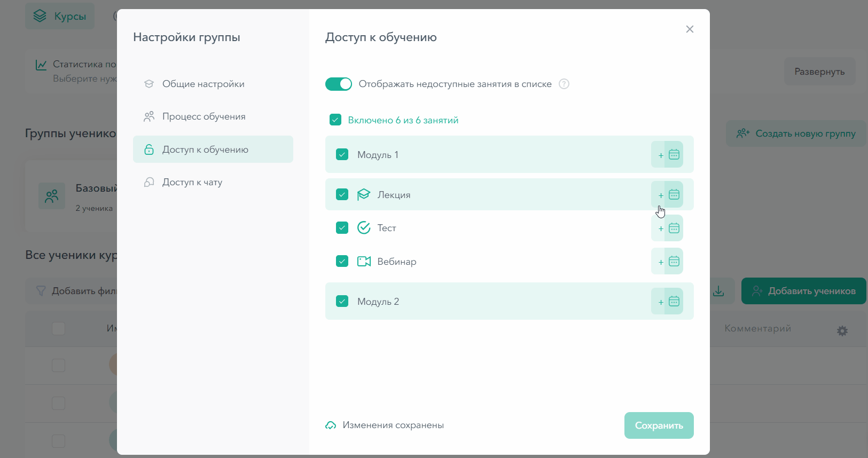Uncheck the Лекция checkbox
The width and height of the screenshot is (868, 458).
click(342, 194)
